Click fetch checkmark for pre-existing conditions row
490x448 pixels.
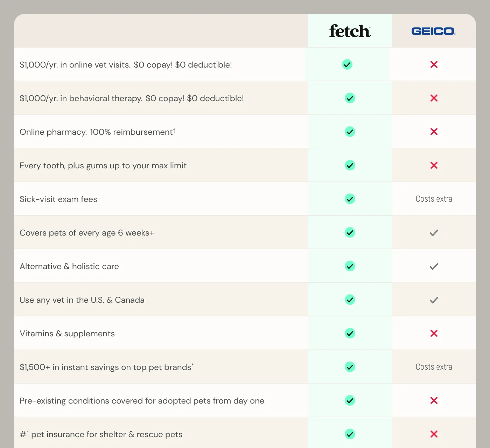pyautogui.click(x=350, y=400)
